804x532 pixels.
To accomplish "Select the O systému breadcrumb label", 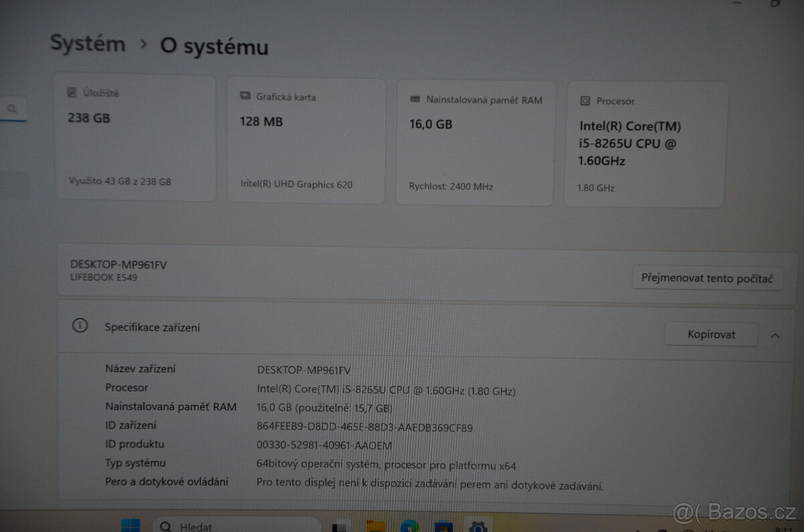I will coord(213,47).
